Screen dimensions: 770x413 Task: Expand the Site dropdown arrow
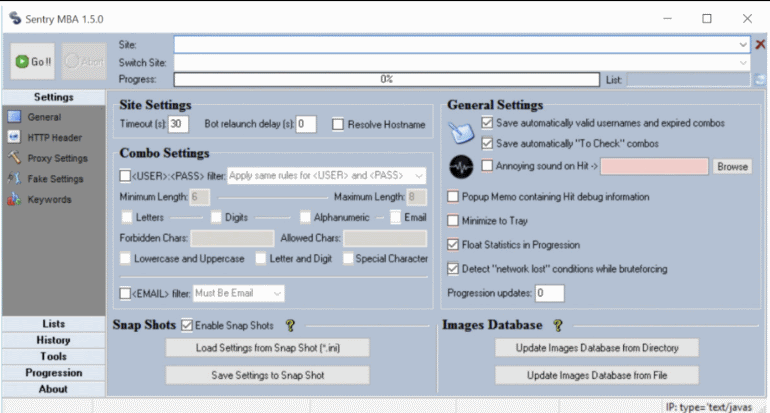click(x=742, y=45)
